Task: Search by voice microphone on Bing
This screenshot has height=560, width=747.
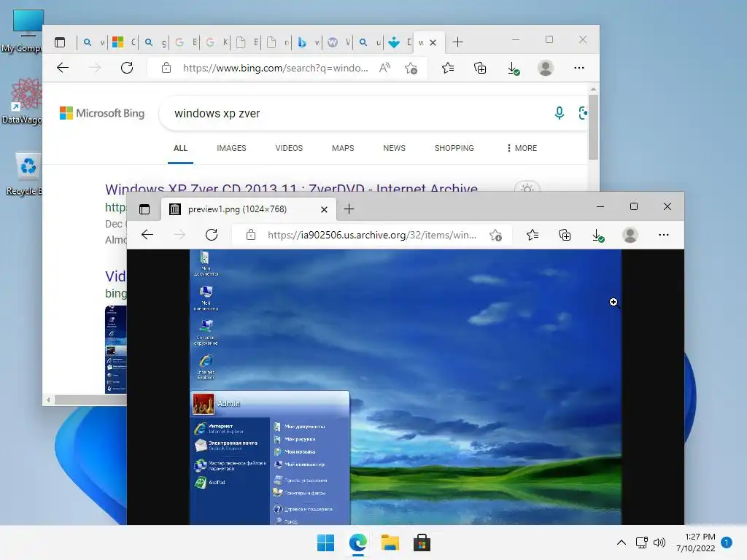Action: coord(560,113)
